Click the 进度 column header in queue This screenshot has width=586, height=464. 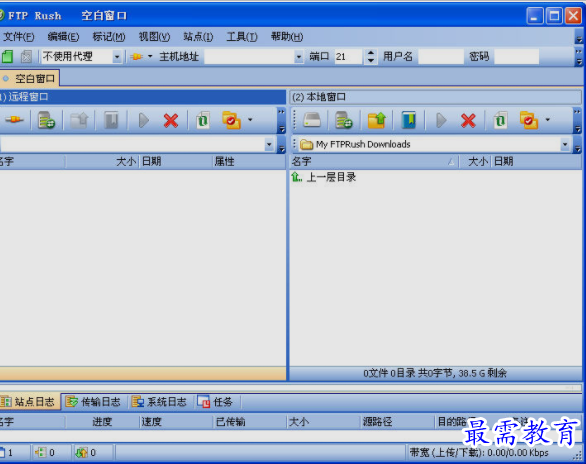click(102, 422)
